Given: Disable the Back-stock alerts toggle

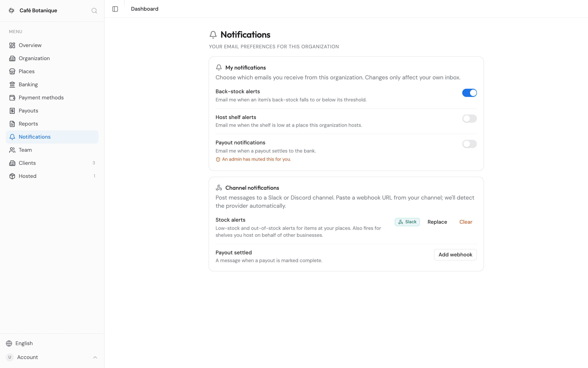Looking at the screenshot, I should [469, 93].
